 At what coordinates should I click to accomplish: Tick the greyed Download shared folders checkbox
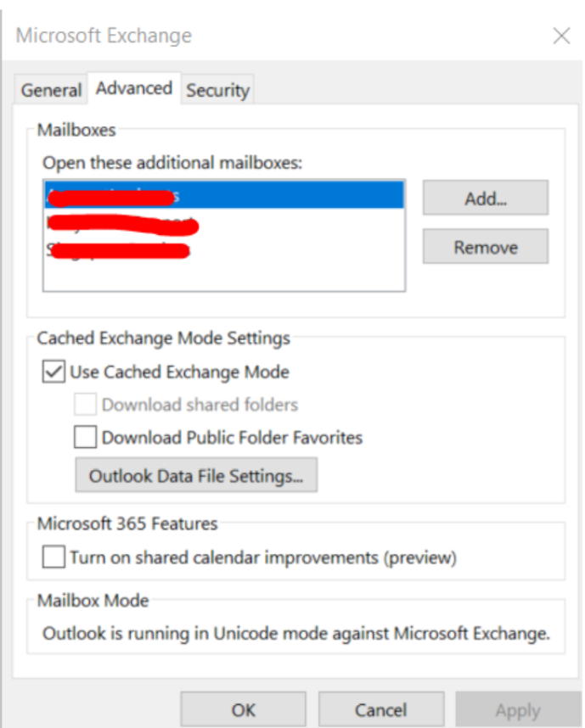[85, 405]
